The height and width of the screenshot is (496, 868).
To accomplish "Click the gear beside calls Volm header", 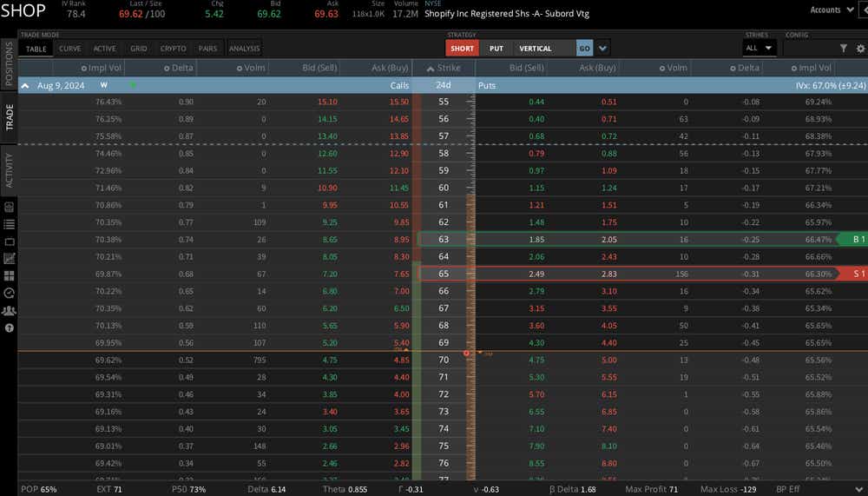I will (x=240, y=68).
